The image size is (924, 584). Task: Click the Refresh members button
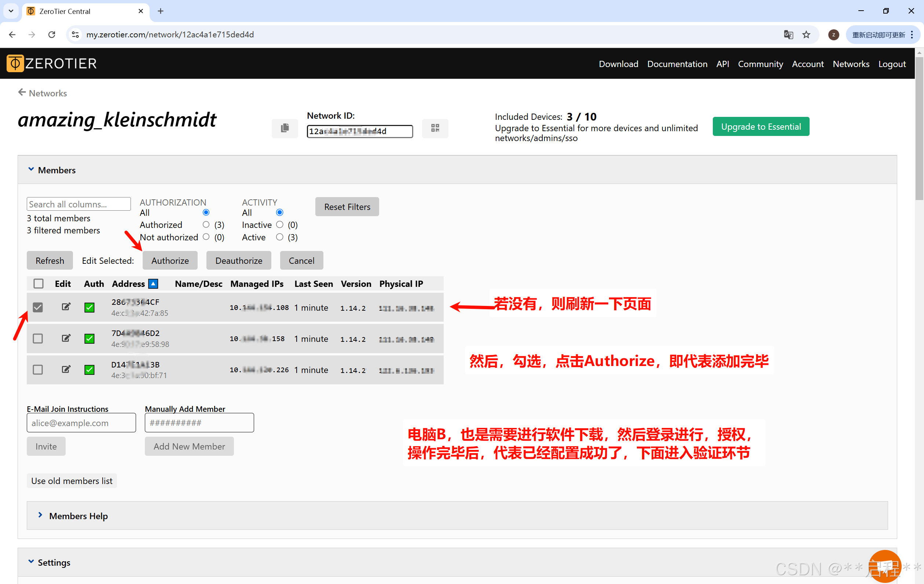[x=50, y=260]
